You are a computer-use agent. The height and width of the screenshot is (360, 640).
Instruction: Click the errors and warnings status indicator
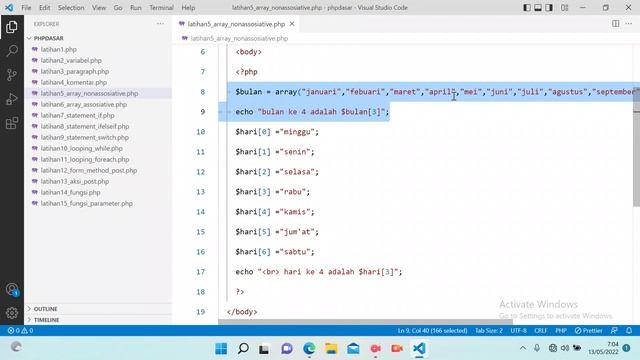20,331
